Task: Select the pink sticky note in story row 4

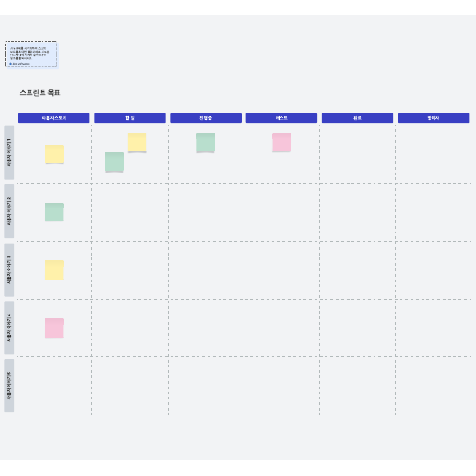Action: pyautogui.click(x=54, y=328)
